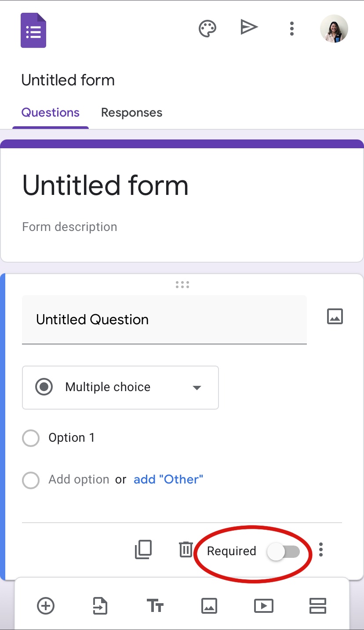Insert an image from bottom toolbar

(209, 606)
